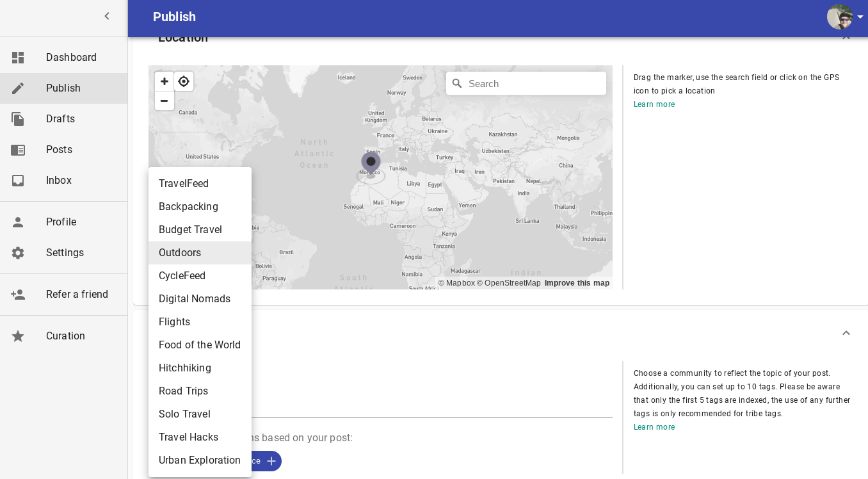Open Drafts via its sidebar icon
Viewport: 868px width, 479px height.
18,119
